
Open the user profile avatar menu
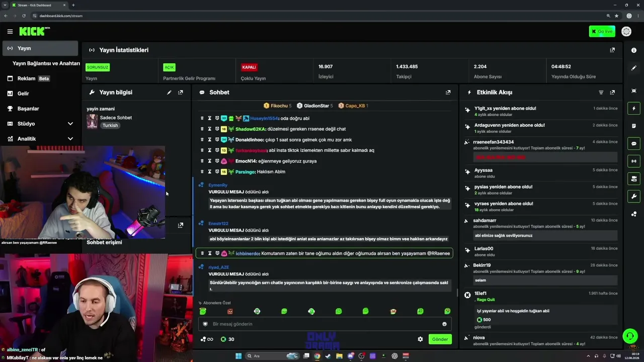[626, 32]
